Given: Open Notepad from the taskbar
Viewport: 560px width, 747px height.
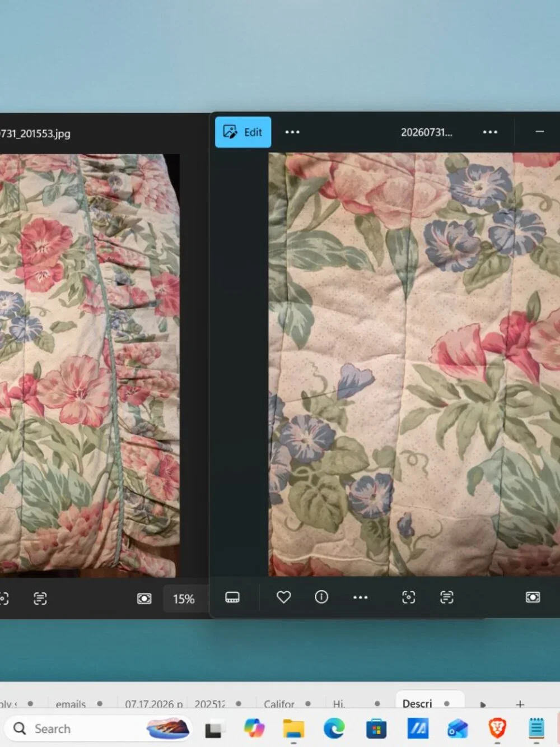Looking at the screenshot, I should click(536, 729).
